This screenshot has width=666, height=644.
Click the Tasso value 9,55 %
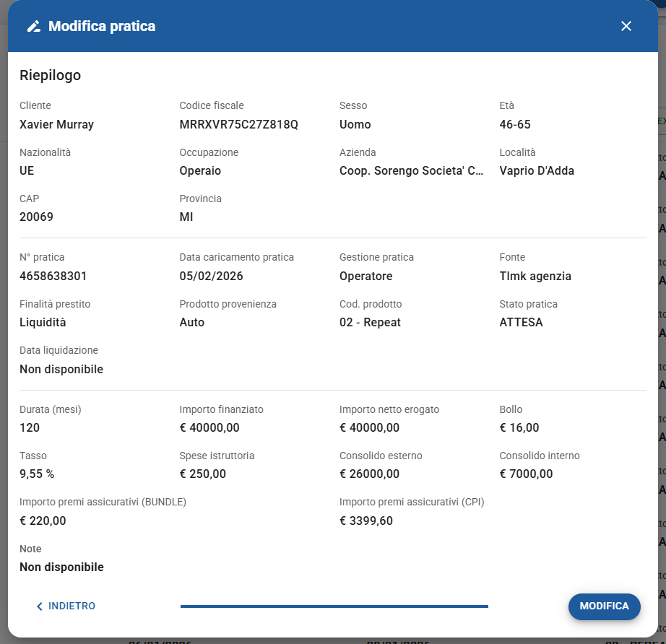pyautogui.click(x=37, y=474)
